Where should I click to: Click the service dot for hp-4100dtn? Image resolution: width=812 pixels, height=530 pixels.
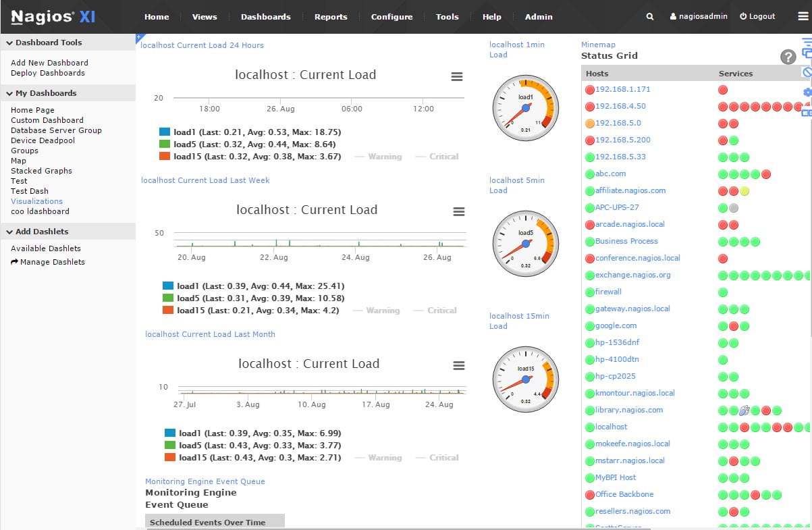[723, 360]
